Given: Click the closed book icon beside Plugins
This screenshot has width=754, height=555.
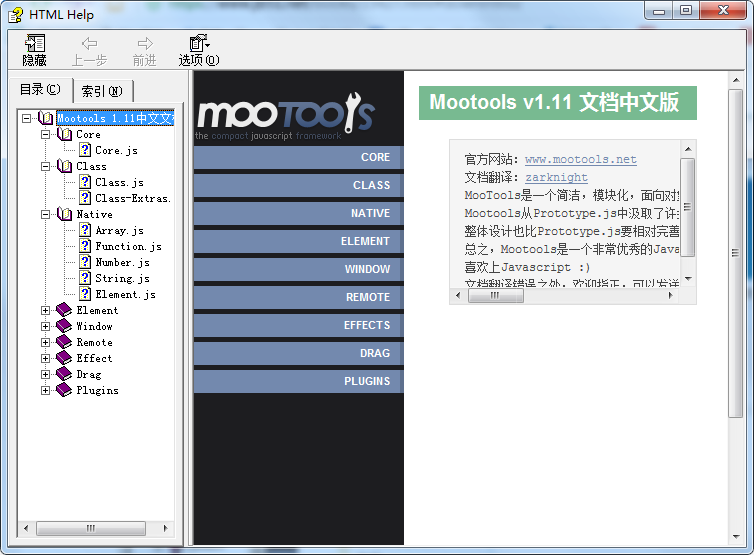Looking at the screenshot, I should tap(64, 390).
